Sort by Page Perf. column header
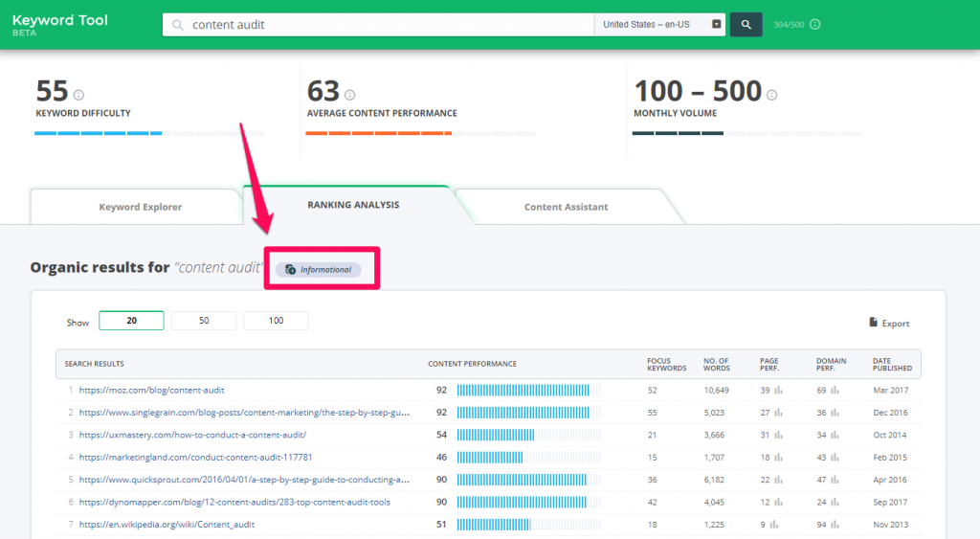This screenshot has width=980, height=539. click(769, 365)
